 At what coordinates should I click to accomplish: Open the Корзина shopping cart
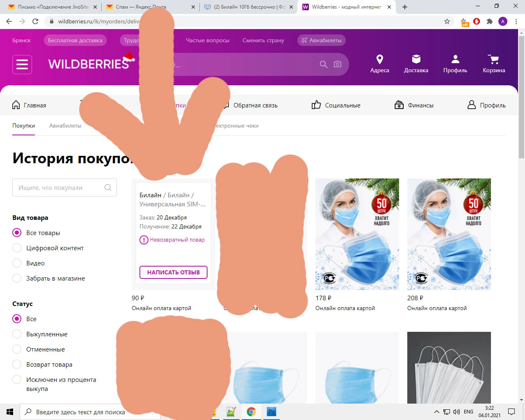tap(494, 64)
